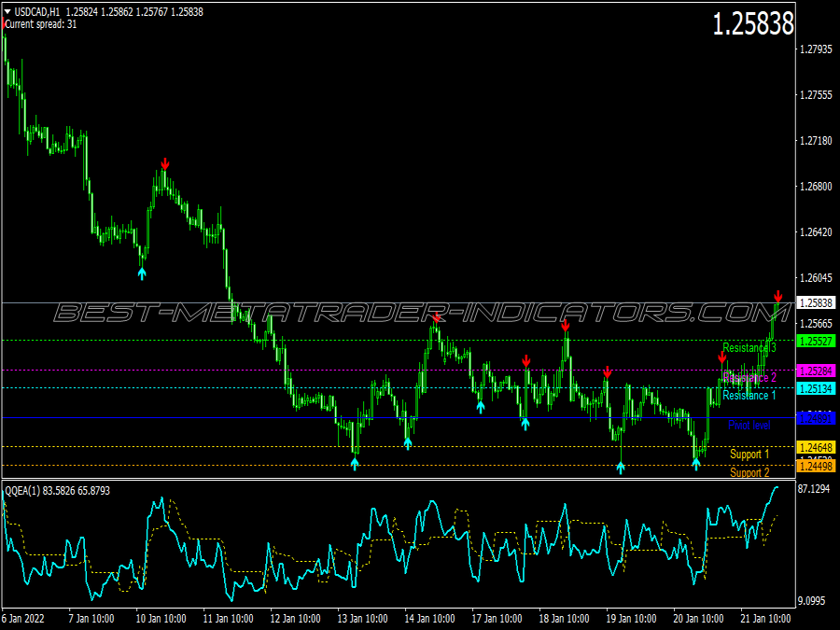This screenshot has height=630, width=840.
Task: Click the white current-price tag on the axis
Action: pos(816,303)
